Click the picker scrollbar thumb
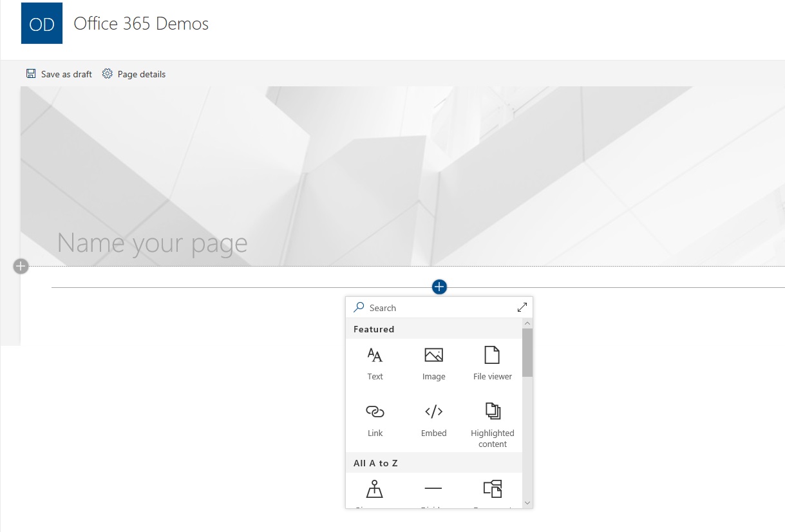The height and width of the screenshot is (532, 785). click(527, 352)
